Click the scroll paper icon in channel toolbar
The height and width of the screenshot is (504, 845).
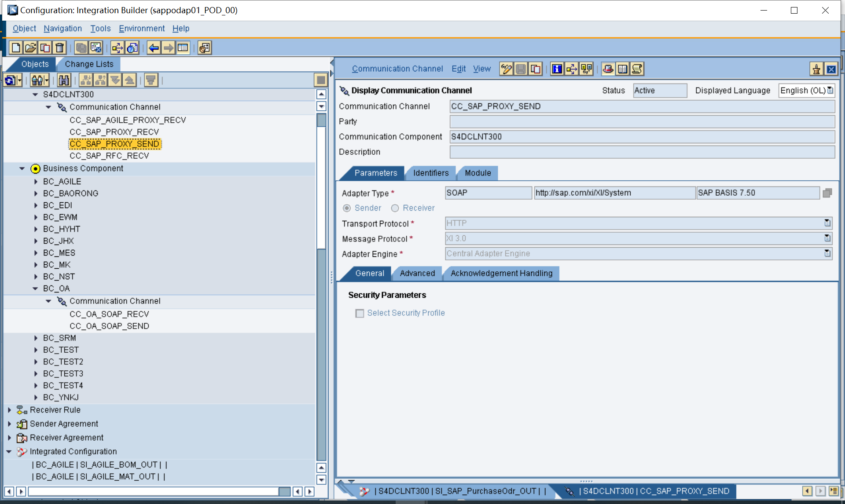click(x=637, y=69)
